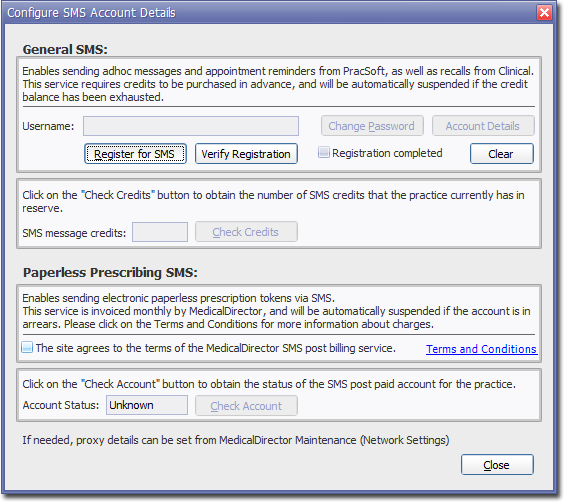Open Account Details
This screenshot has height=503, width=565.
[483, 126]
